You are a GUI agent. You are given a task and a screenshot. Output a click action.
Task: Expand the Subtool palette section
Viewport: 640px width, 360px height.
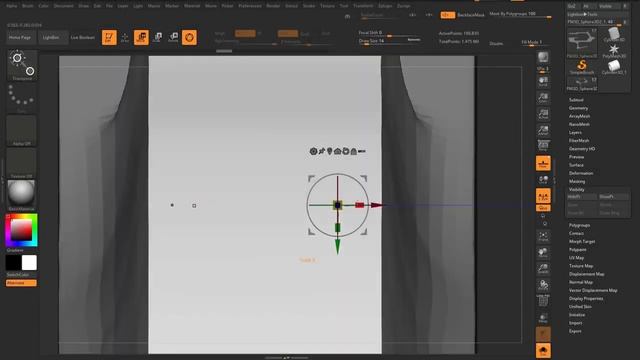(576, 100)
